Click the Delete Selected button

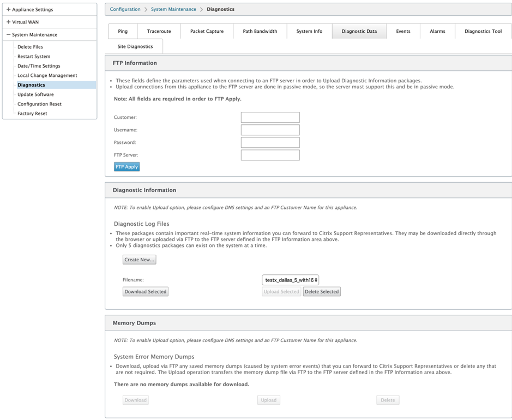322,292
